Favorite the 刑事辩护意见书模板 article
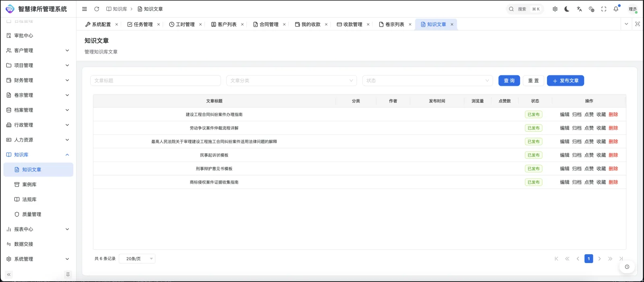The width and height of the screenshot is (644, 282). coord(601,169)
